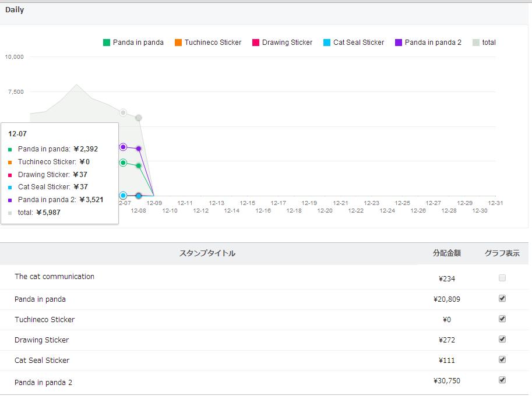Click the Panda in panda 2 legend swatch
Image resolution: width=532 pixels, height=399 pixels.
399,43
